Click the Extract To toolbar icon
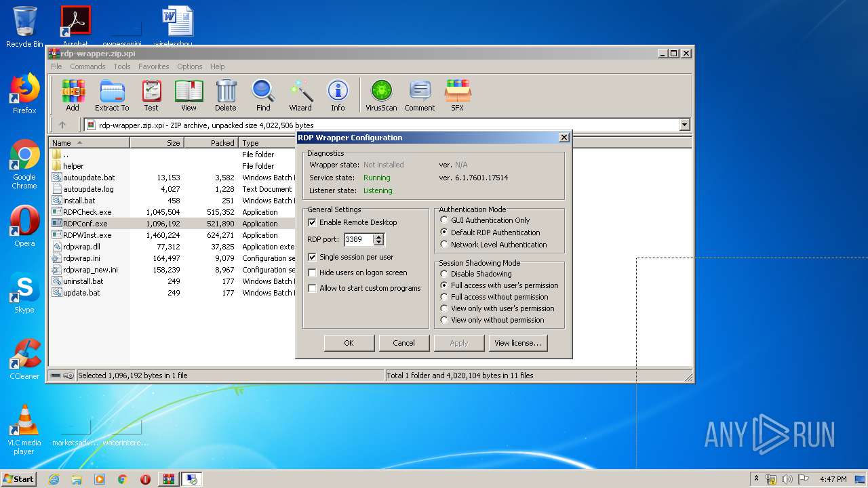 point(112,96)
